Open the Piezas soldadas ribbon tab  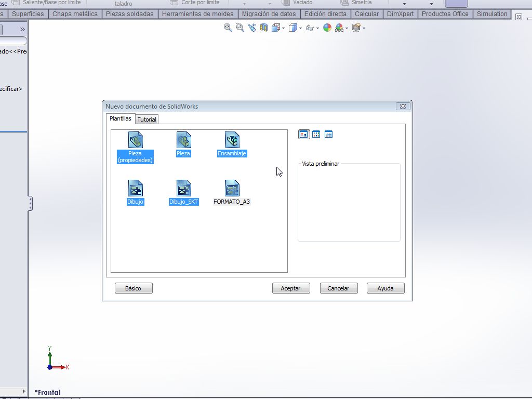pyautogui.click(x=129, y=14)
